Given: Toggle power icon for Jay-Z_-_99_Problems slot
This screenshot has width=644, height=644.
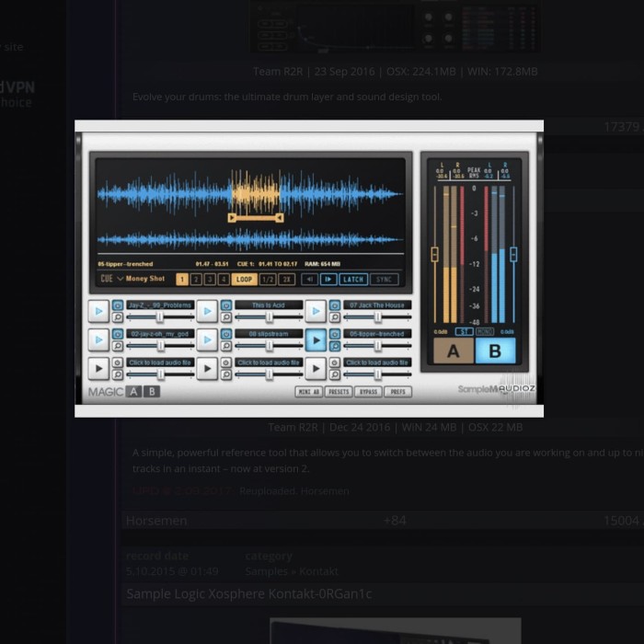Looking at the screenshot, I should 118,305.
